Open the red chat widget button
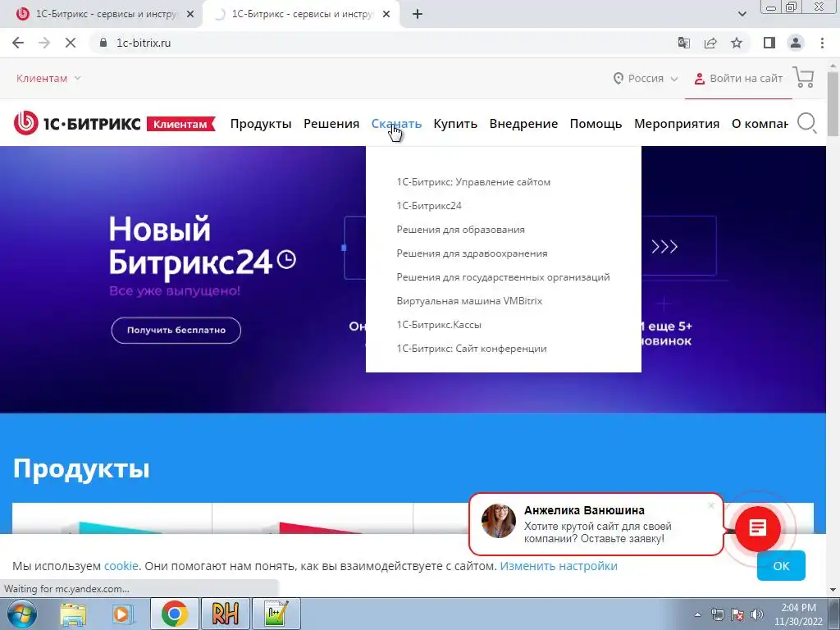 [757, 529]
